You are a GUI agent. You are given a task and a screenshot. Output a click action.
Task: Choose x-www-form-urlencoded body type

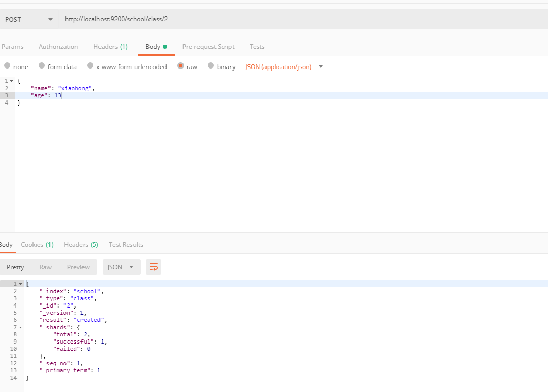90,65
